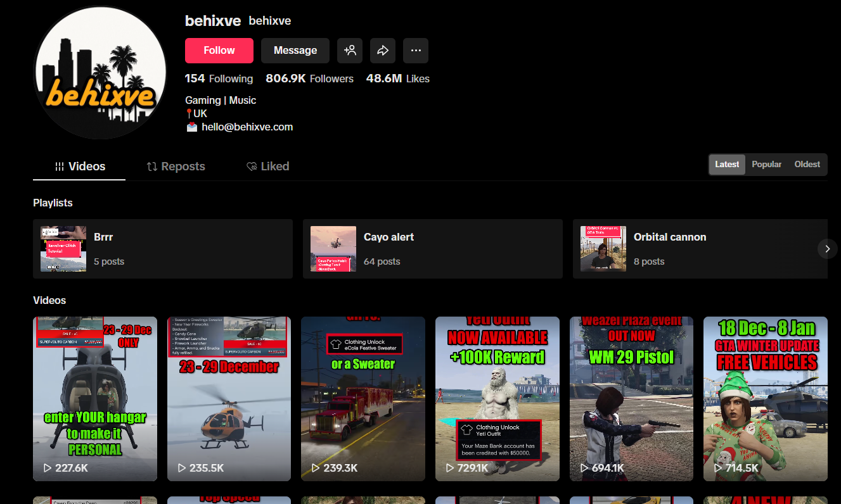This screenshot has height=504, width=841.
Task: View the 806.9K Followers list
Action: coord(309,79)
